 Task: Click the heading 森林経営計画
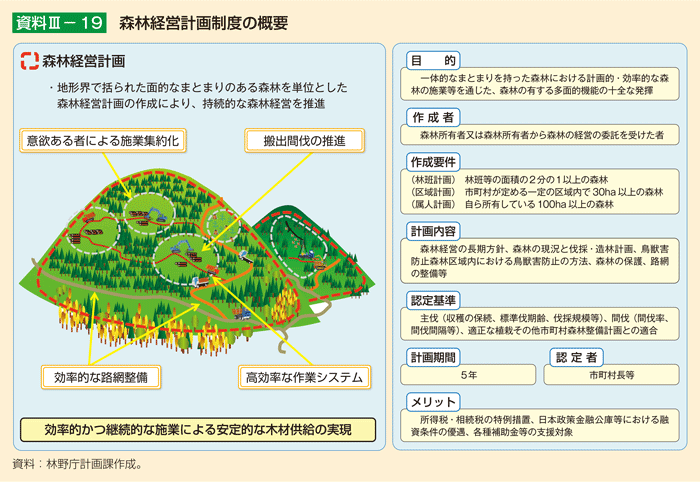[84, 62]
